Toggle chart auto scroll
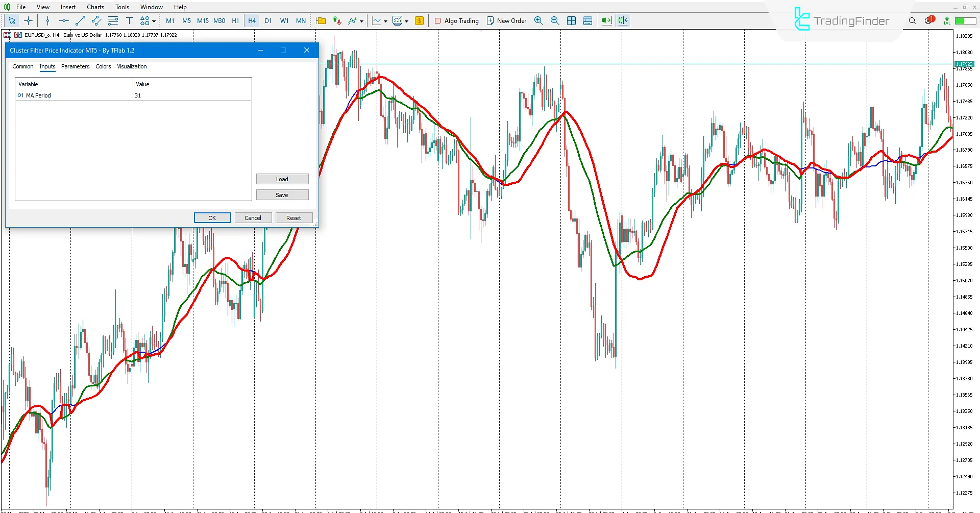This screenshot has width=980, height=513. 606,20
